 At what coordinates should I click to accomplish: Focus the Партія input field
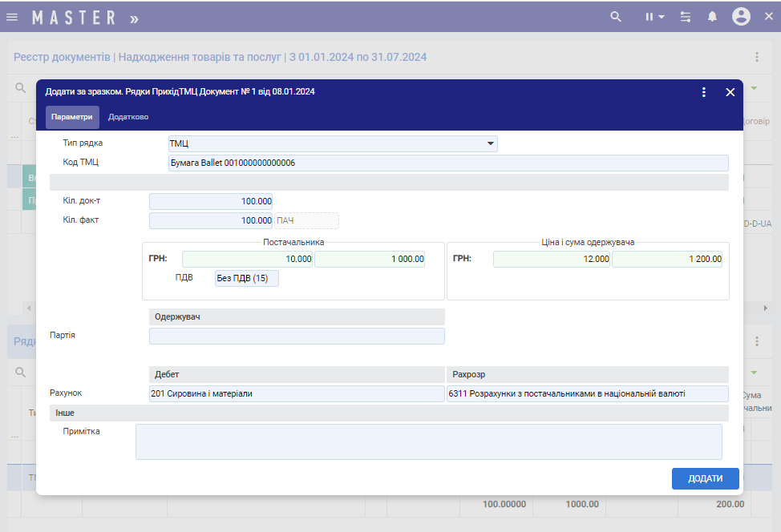[297, 336]
